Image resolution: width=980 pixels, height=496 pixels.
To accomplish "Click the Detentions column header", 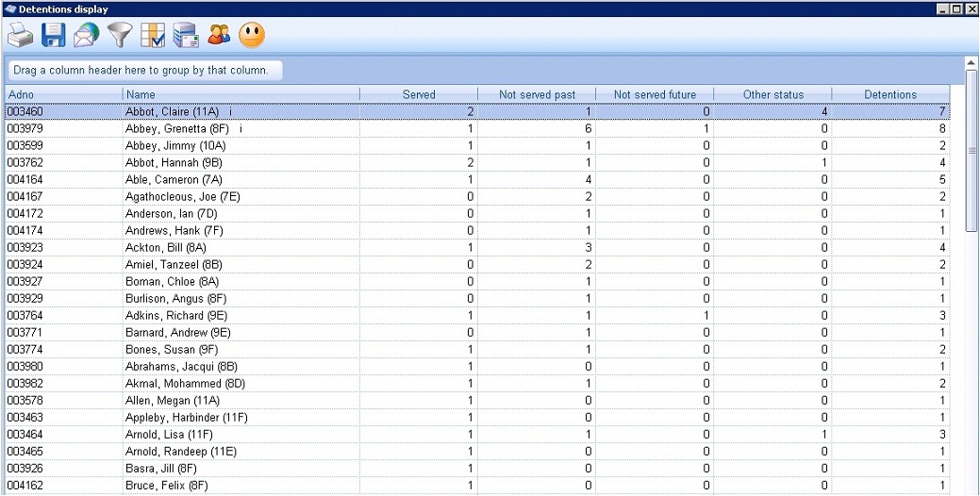I will click(890, 94).
